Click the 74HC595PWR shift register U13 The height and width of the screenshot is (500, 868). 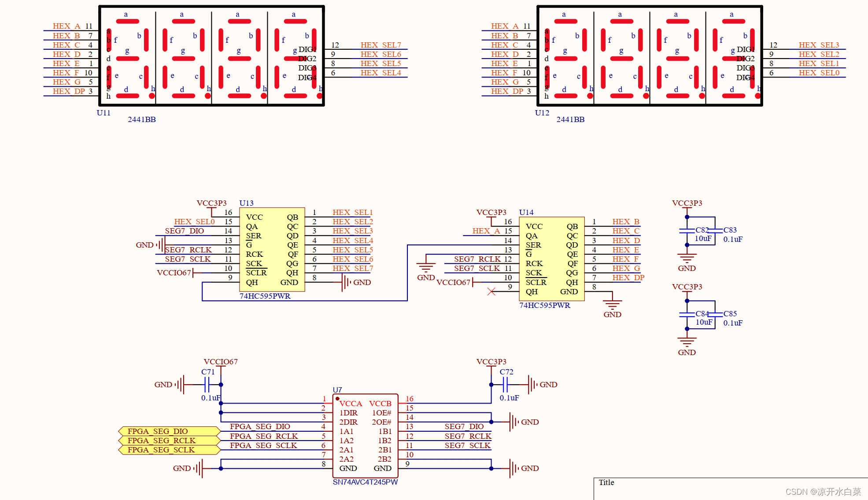(x=272, y=249)
